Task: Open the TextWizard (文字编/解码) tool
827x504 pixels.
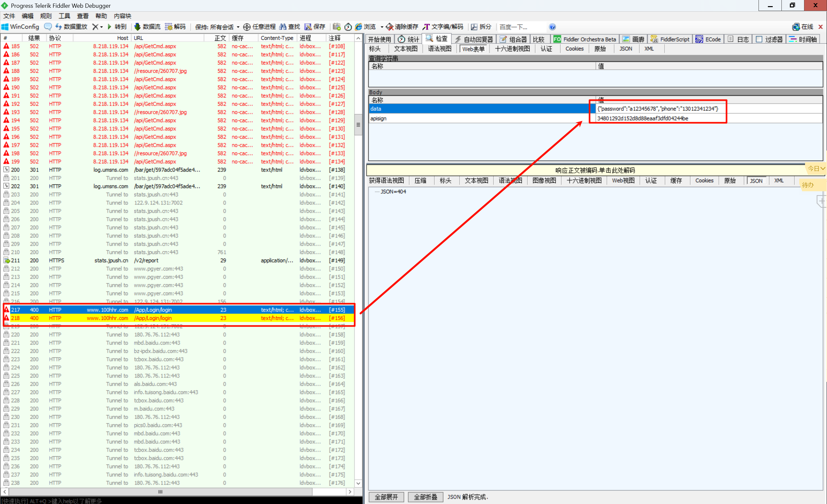Action: (443, 27)
